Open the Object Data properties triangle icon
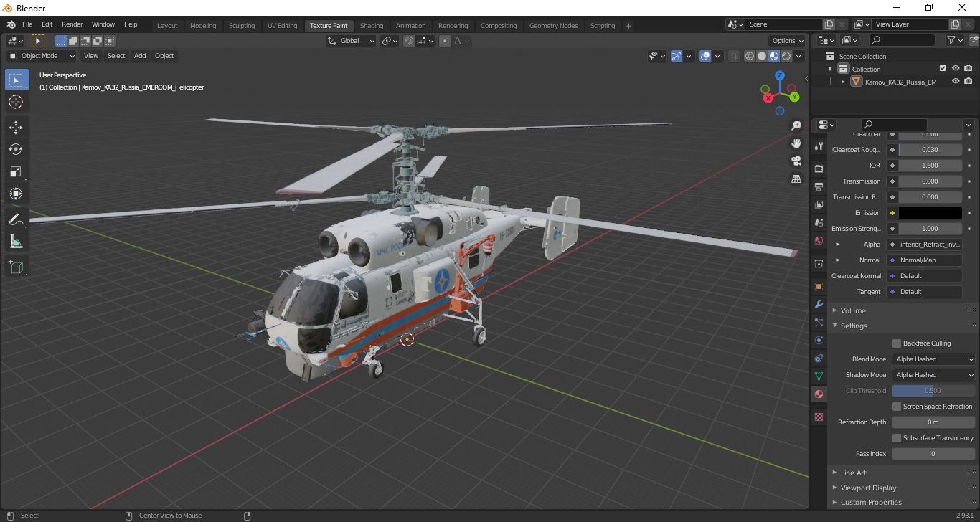Image resolution: width=980 pixels, height=522 pixels. pos(819,376)
